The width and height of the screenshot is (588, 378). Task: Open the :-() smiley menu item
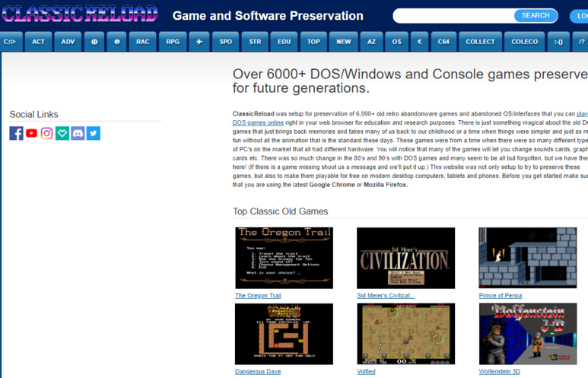tap(558, 42)
